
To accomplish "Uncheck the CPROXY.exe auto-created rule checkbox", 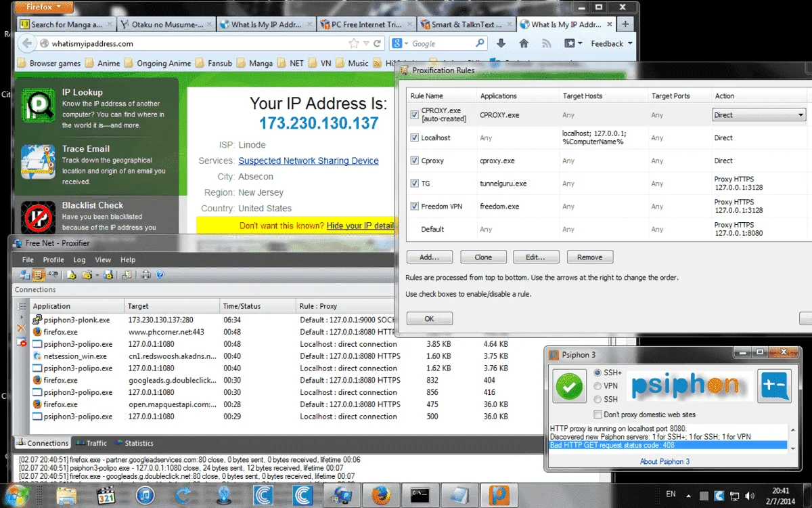I will click(415, 114).
